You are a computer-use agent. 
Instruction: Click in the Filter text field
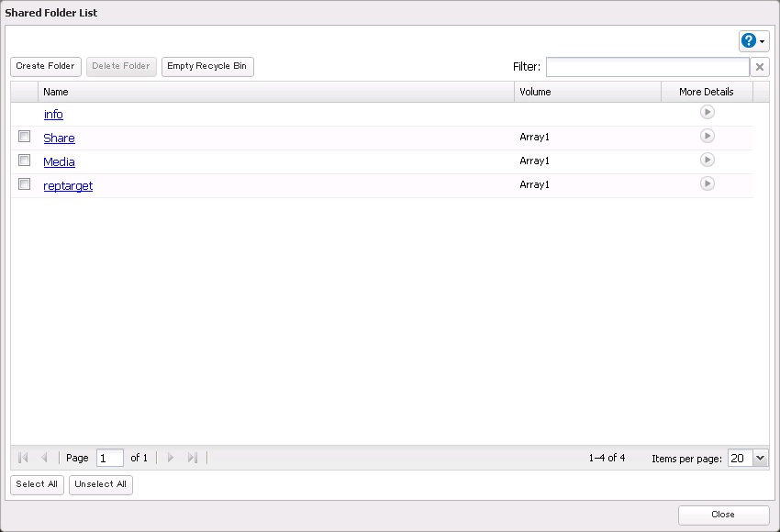pos(647,67)
